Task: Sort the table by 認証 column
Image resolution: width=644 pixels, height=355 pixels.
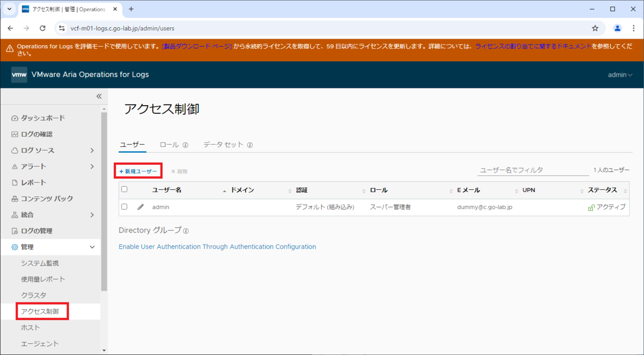Action: point(302,190)
